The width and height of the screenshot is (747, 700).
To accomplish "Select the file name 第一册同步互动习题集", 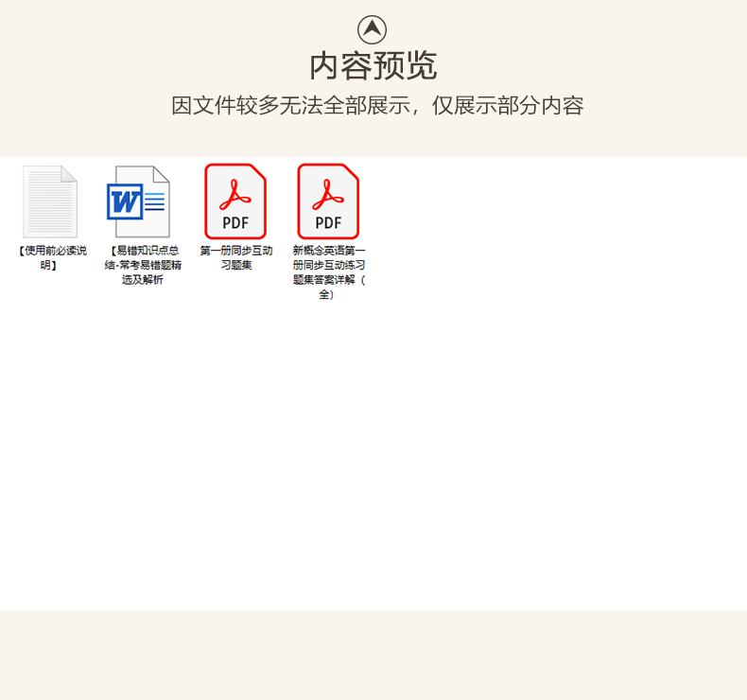I will [235, 258].
